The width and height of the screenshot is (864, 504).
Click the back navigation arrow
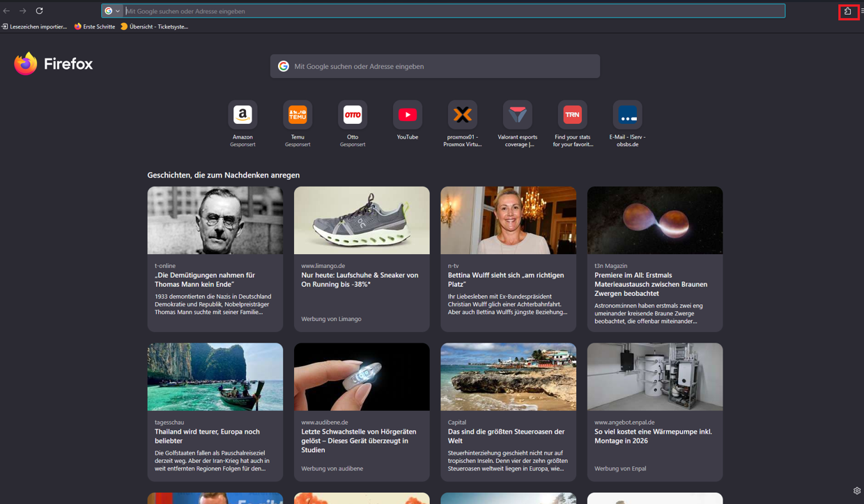pyautogui.click(x=7, y=11)
